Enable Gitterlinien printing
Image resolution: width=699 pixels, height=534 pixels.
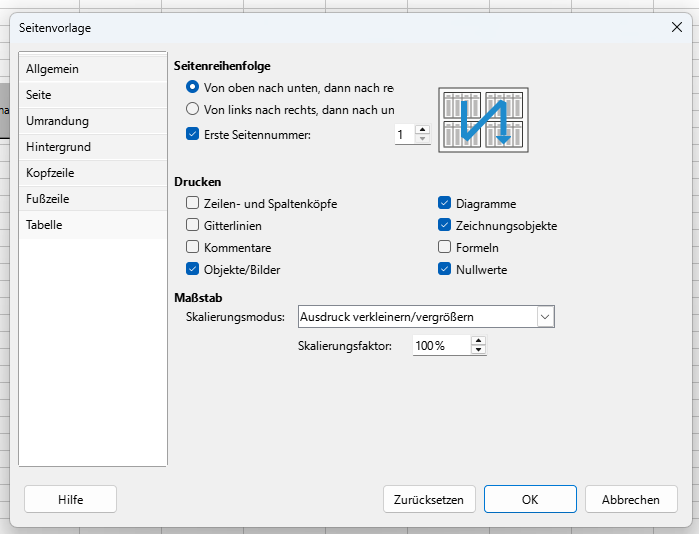click(193, 225)
